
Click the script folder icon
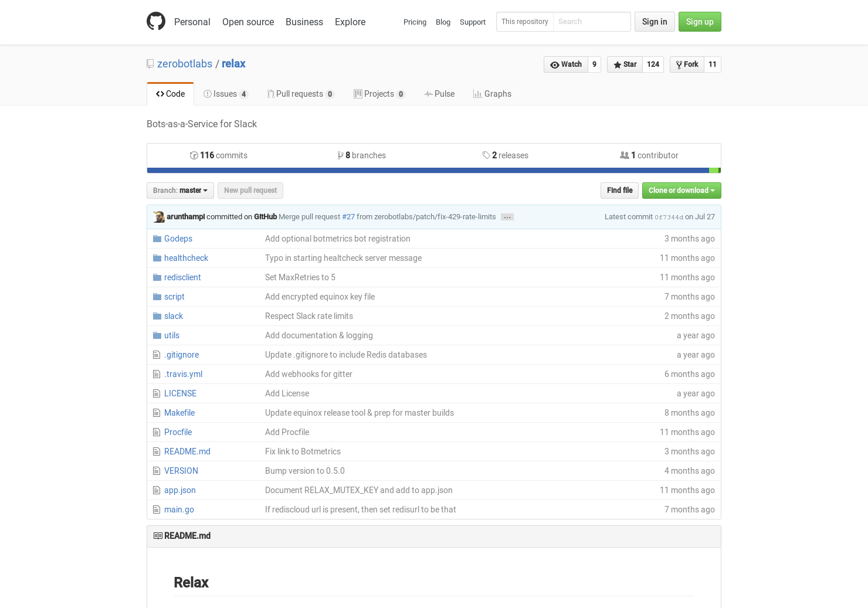[x=157, y=297]
